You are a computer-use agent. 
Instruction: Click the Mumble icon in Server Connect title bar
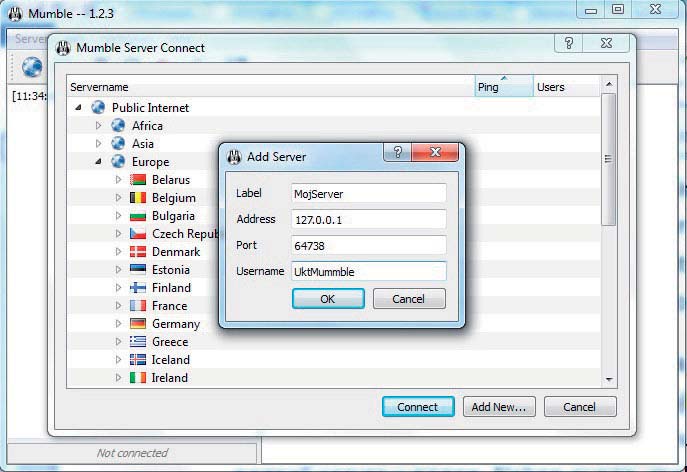63,48
